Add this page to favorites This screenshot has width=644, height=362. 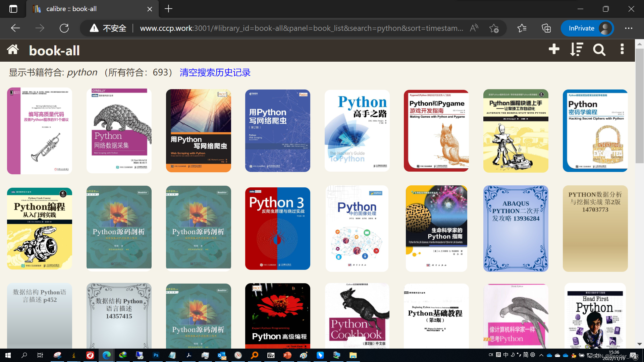tap(494, 28)
